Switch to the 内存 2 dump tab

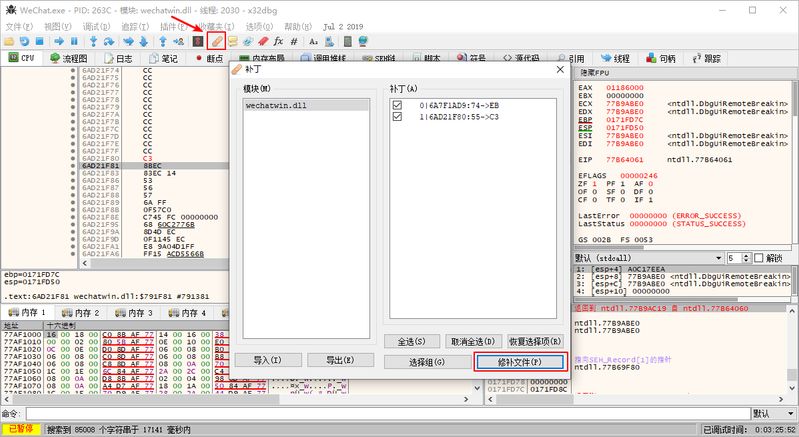point(81,312)
